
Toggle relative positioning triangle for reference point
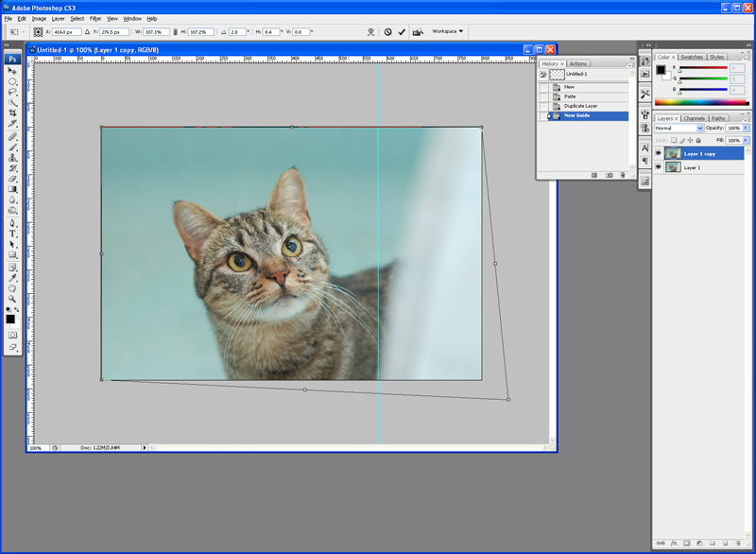(87, 32)
